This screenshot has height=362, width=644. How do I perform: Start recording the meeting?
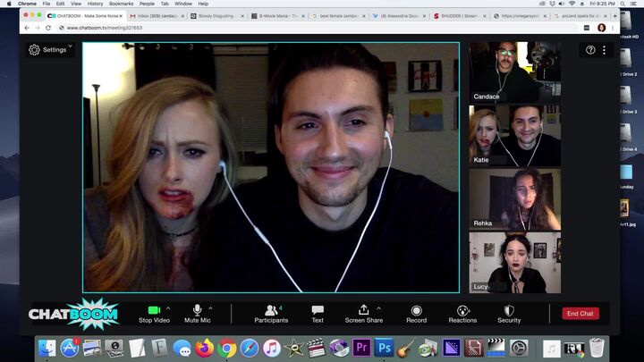(416, 310)
